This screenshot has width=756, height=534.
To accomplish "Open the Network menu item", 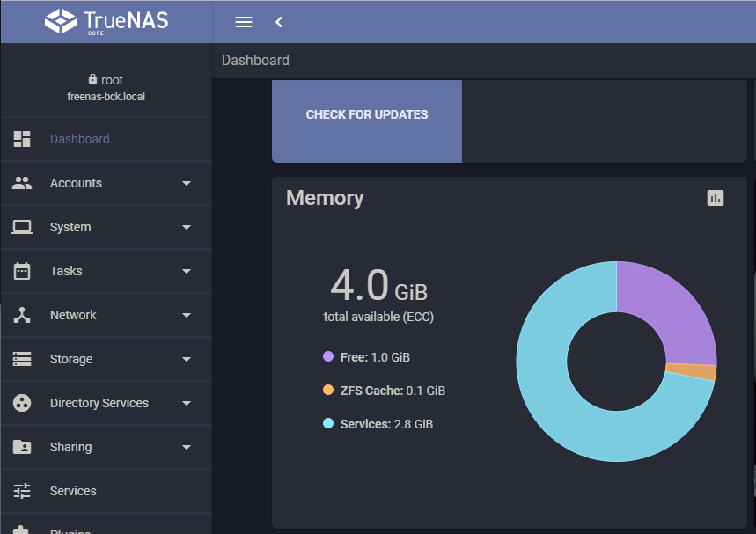I will point(106,315).
